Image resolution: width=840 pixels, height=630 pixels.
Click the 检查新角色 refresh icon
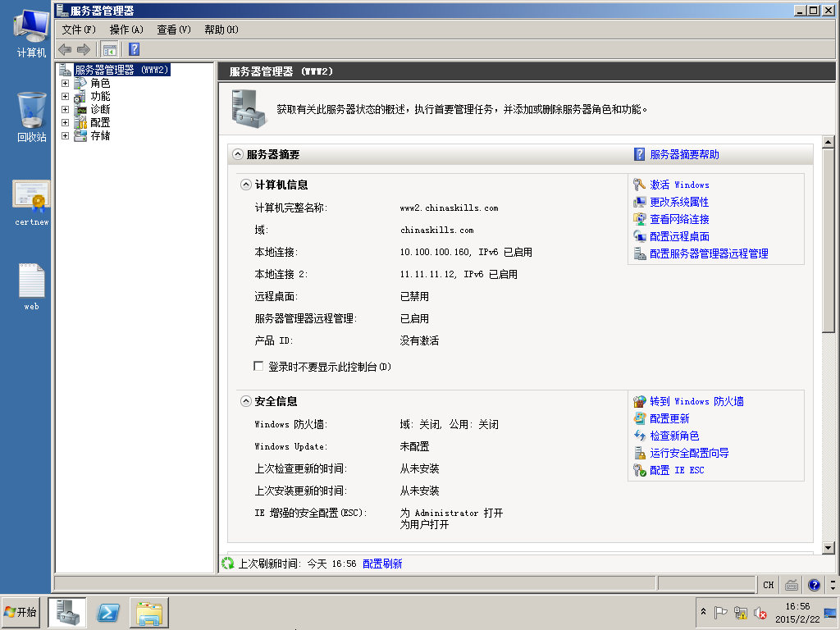pos(639,436)
